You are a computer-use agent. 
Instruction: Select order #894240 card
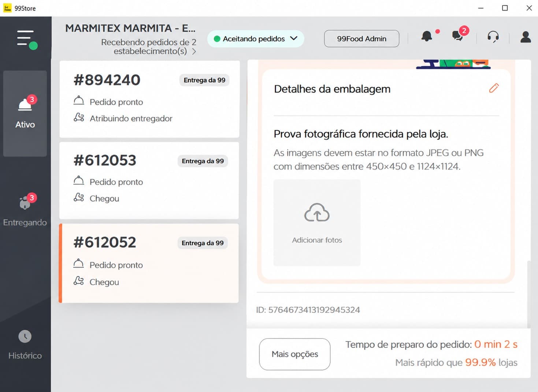click(x=149, y=99)
